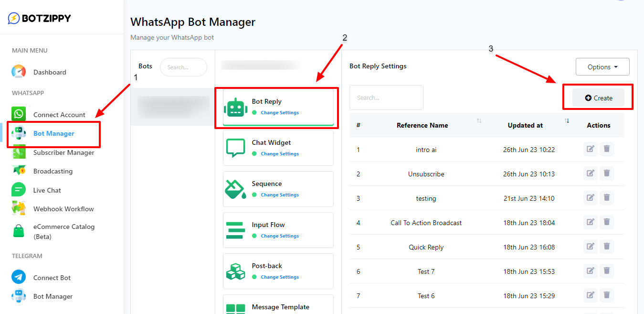This screenshot has height=314, width=644.
Task: Edit the 'Unsubscribe' bot reply
Action: pyautogui.click(x=591, y=173)
